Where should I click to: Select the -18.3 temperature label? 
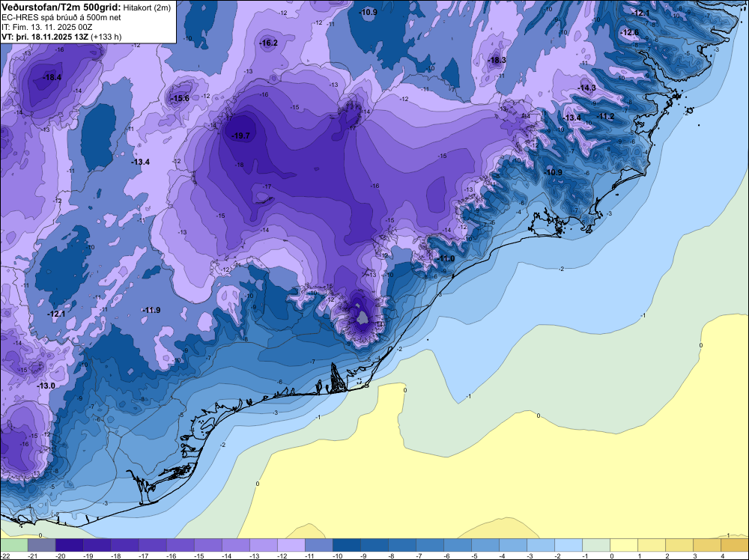pos(497,60)
